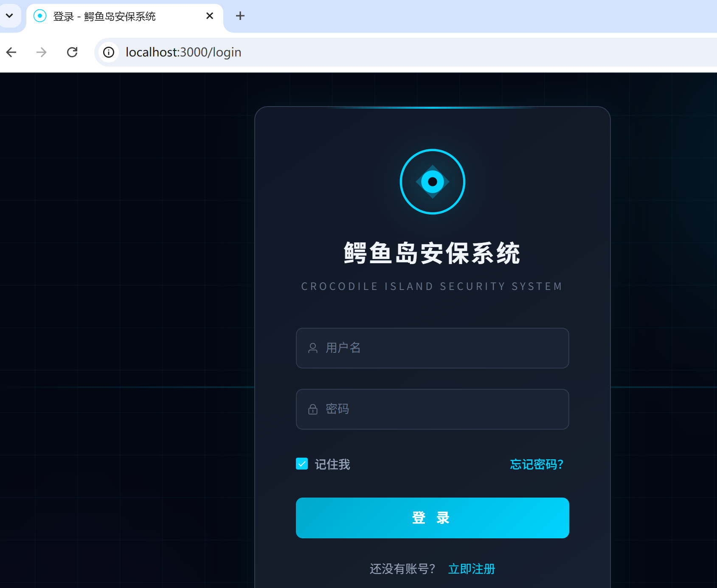Toggle the remember me option off
The image size is (717, 588).
point(301,464)
